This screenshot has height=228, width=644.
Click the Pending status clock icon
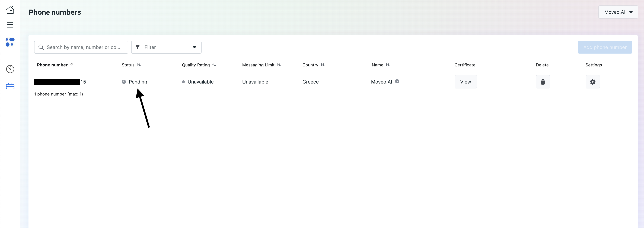pos(124,82)
